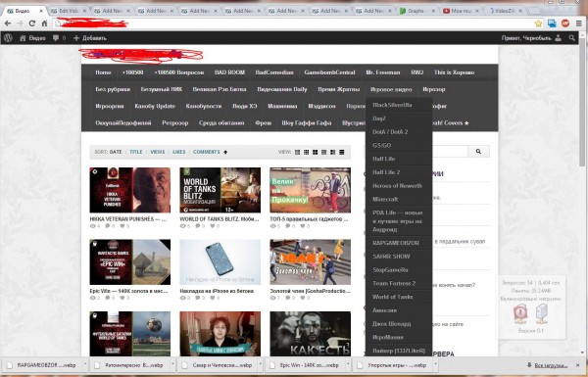Bookmark page with star icon
Viewport: 588px width, 377px height.
click(538, 24)
